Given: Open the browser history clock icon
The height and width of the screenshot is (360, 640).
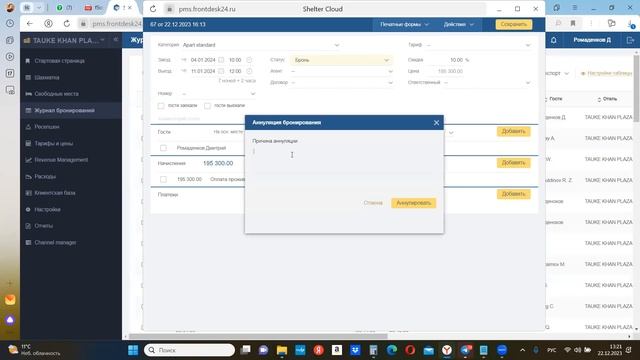Looking at the screenshot, I should (x=10, y=24).
